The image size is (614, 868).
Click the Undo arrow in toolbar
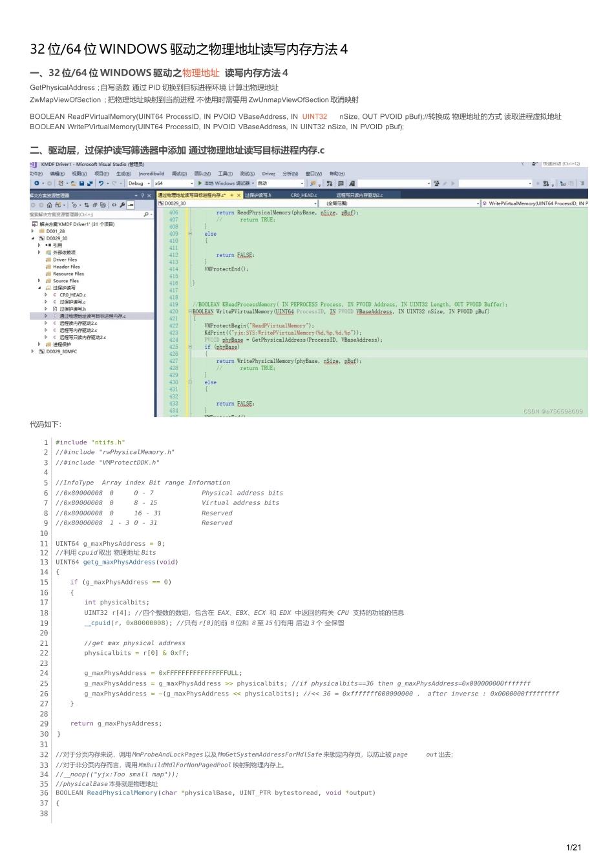pos(101,183)
